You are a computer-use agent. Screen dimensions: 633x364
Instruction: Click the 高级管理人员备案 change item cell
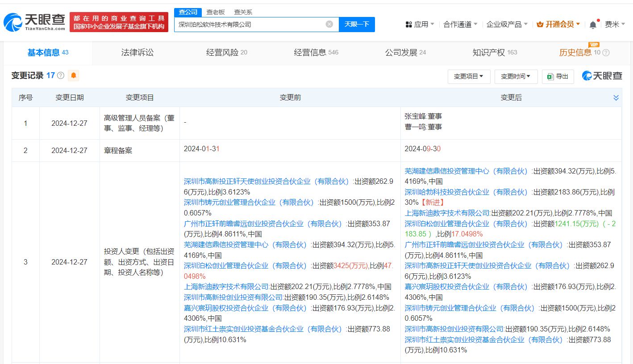click(x=139, y=123)
